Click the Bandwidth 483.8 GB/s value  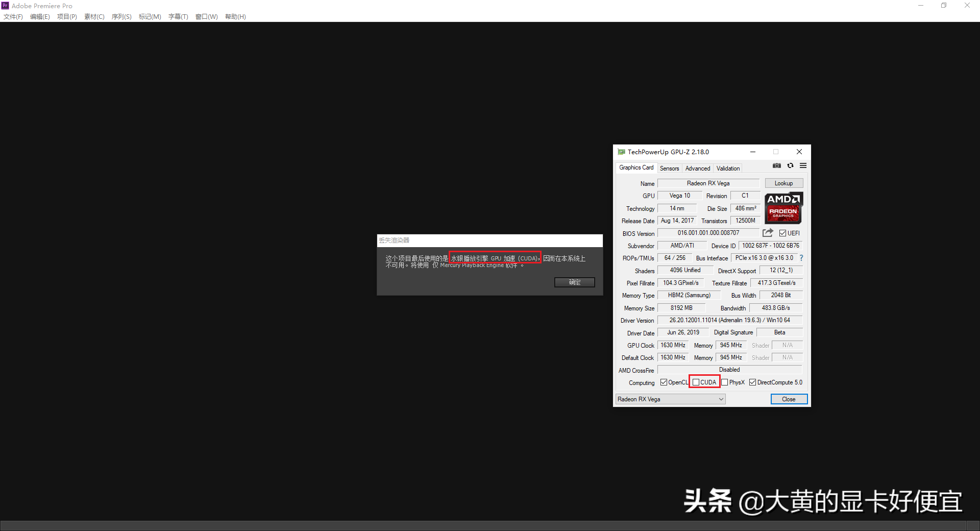tap(775, 308)
